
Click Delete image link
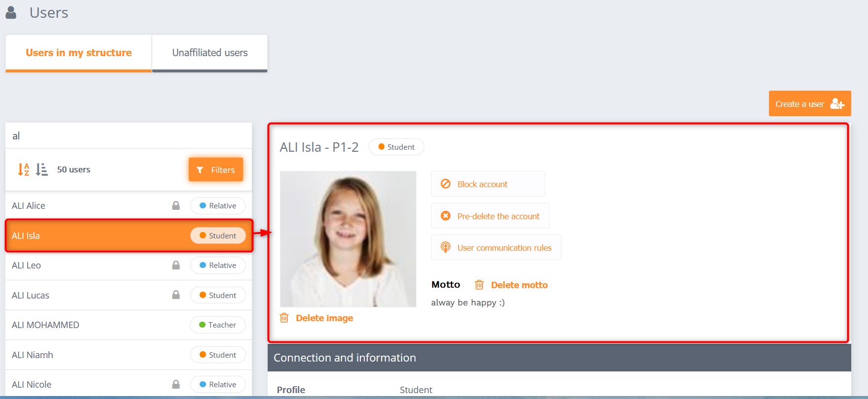click(x=324, y=318)
